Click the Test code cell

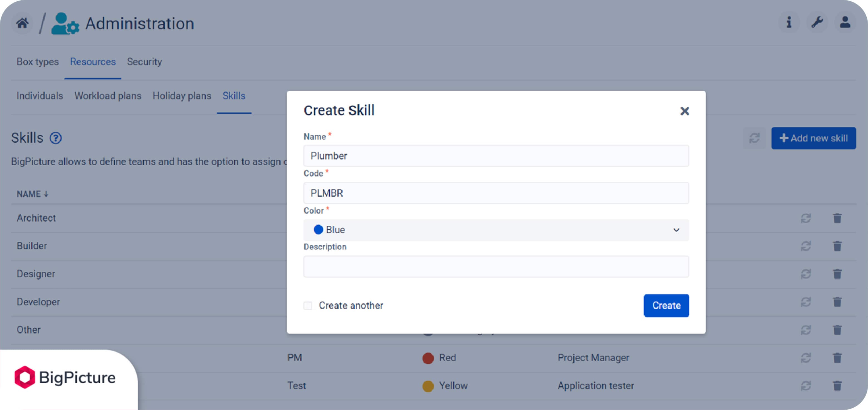point(297,386)
